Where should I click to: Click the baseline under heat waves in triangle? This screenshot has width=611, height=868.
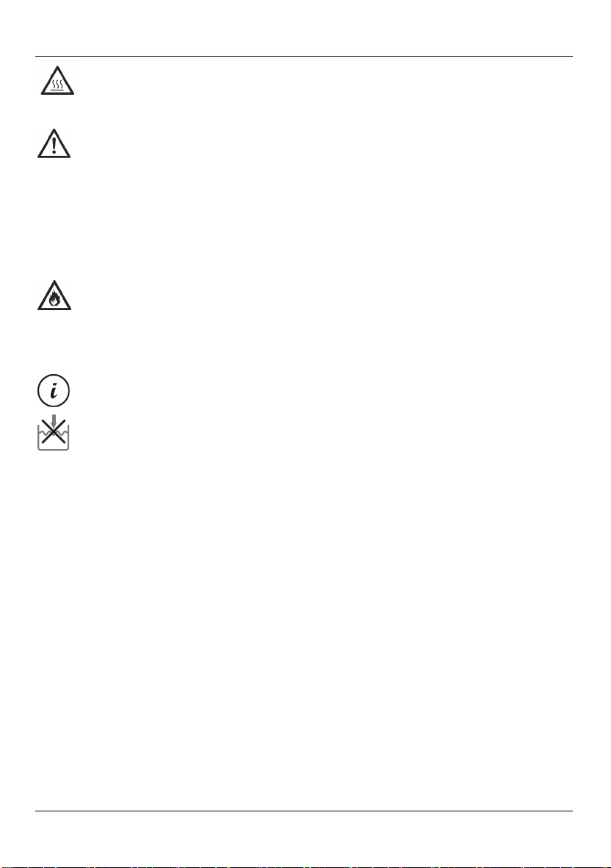(57, 91)
